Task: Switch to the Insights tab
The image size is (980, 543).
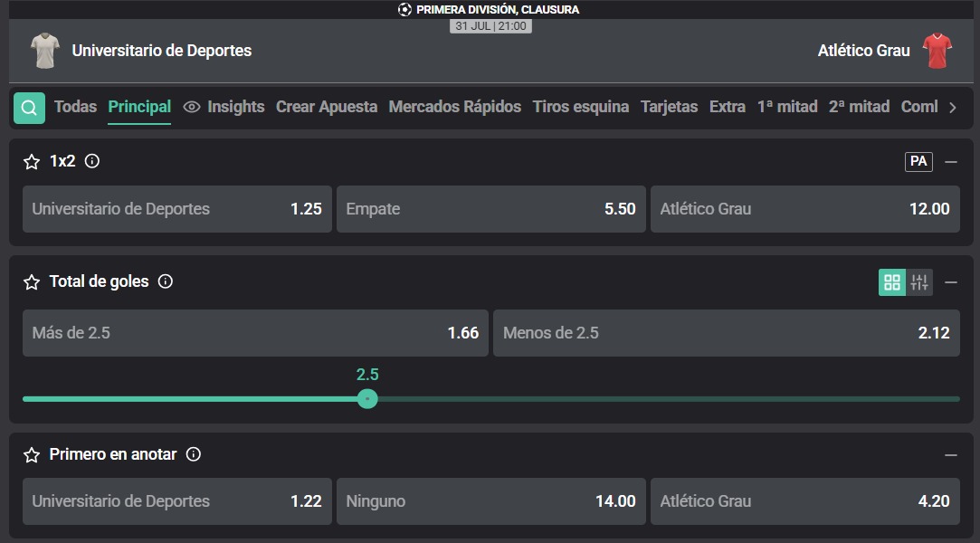Action: [x=224, y=107]
